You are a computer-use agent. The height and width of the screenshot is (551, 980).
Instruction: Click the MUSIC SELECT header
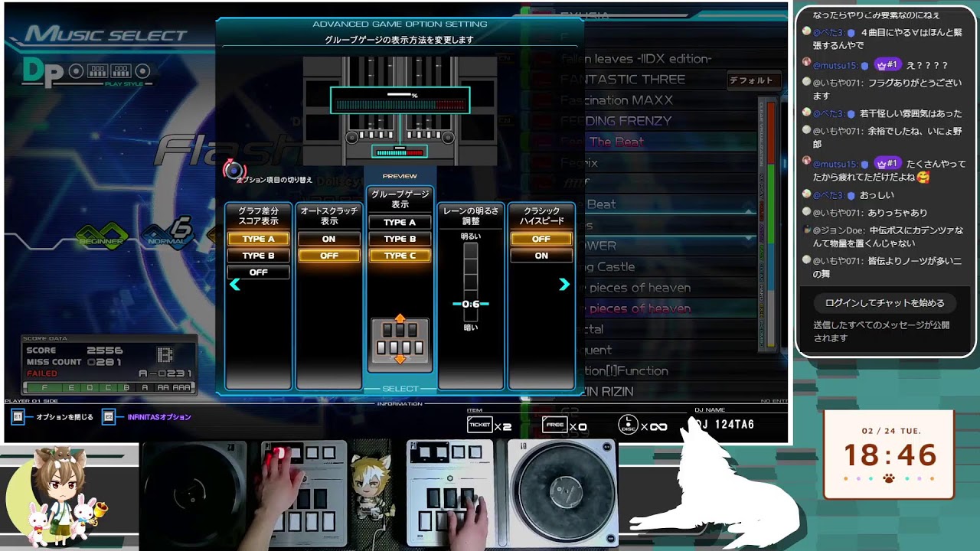pos(106,35)
